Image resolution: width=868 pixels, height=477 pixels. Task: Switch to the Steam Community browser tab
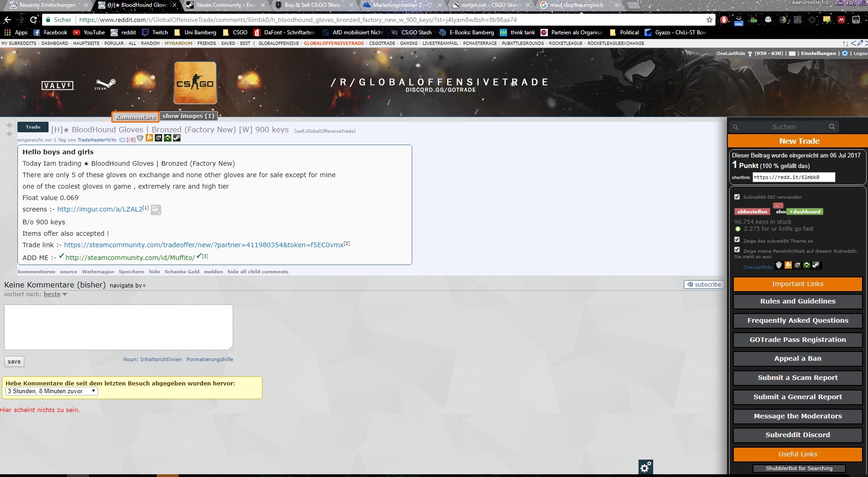point(226,5)
